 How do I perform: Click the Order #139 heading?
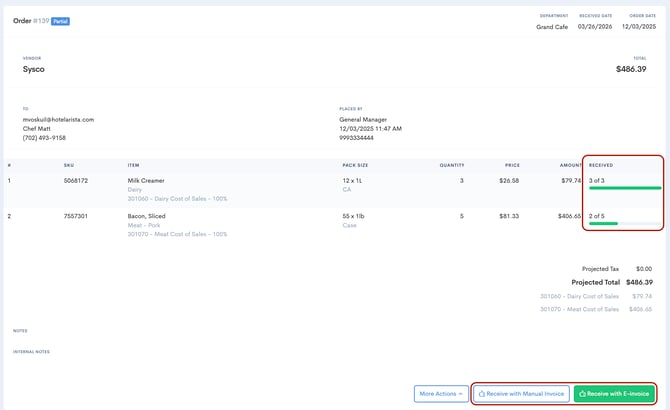tap(30, 19)
